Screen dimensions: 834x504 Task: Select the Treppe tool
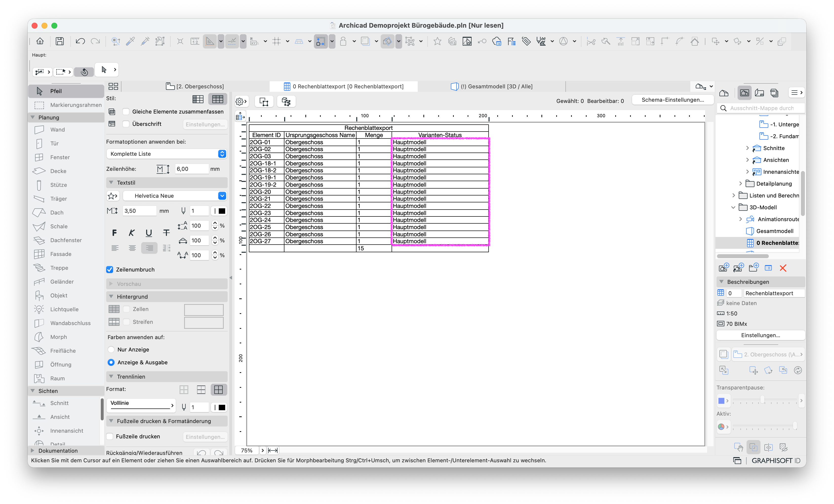[59, 268]
